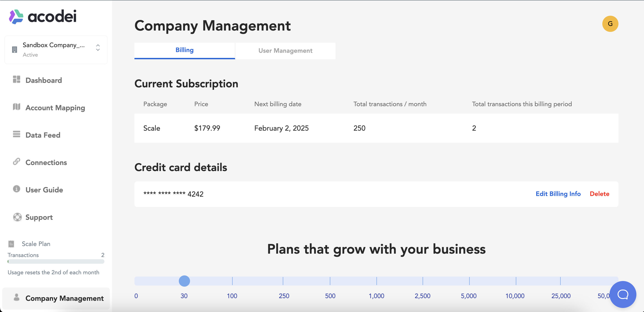This screenshot has width=644, height=312.
Task: Click Edit Billing Info link
Action: click(558, 194)
